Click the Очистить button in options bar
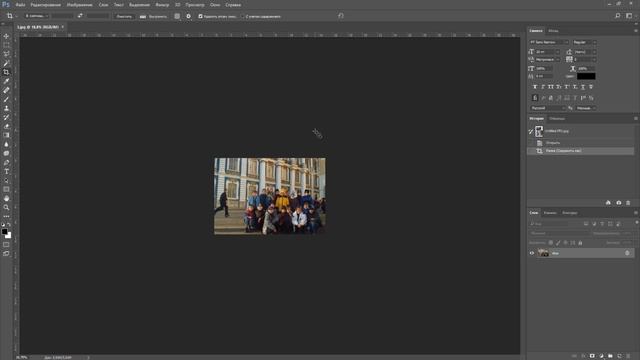The height and width of the screenshot is (360, 640). click(x=124, y=16)
